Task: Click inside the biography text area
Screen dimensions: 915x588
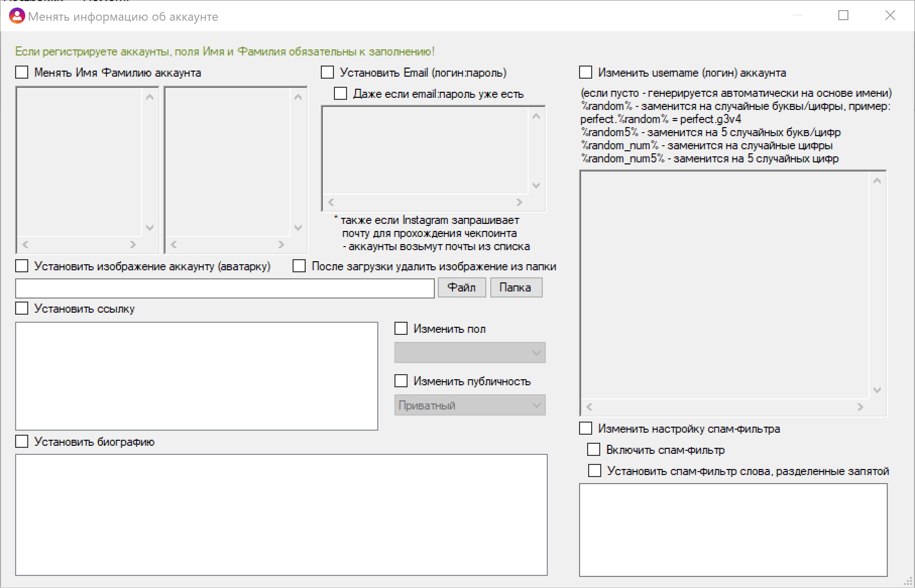Action: pyautogui.click(x=281, y=515)
